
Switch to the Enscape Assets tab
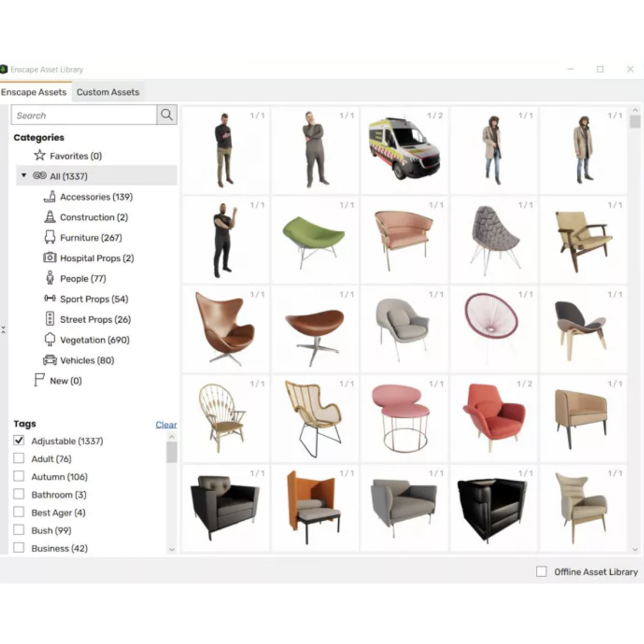34,92
